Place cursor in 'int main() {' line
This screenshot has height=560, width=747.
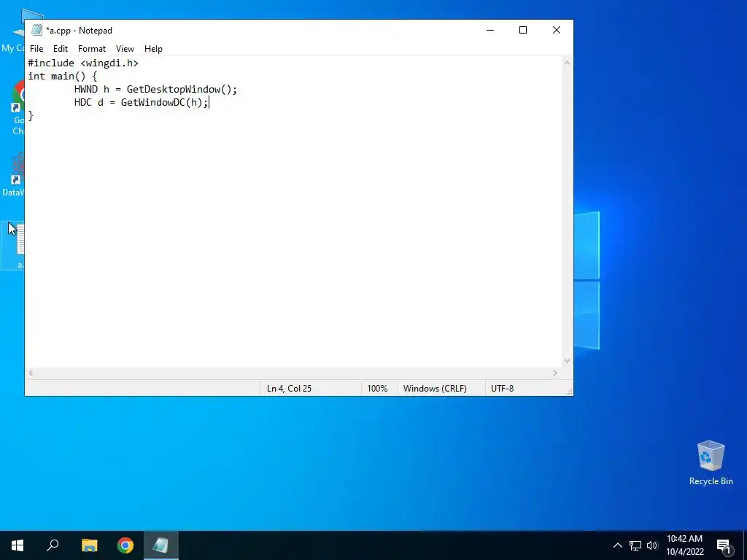pos(63,76)
